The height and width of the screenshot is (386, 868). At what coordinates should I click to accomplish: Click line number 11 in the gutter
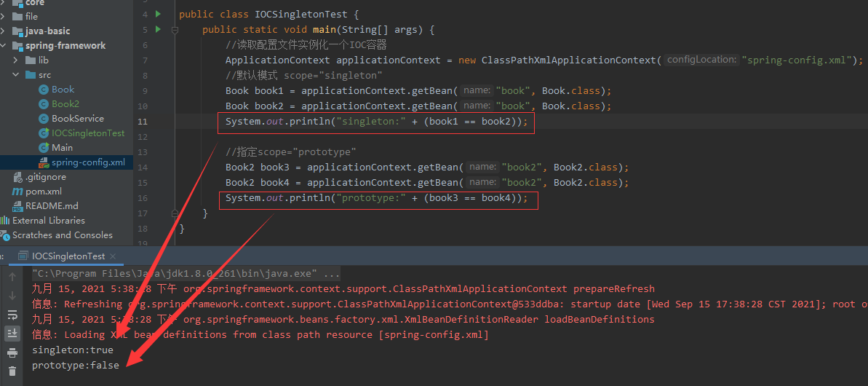(x=143, y=122)
